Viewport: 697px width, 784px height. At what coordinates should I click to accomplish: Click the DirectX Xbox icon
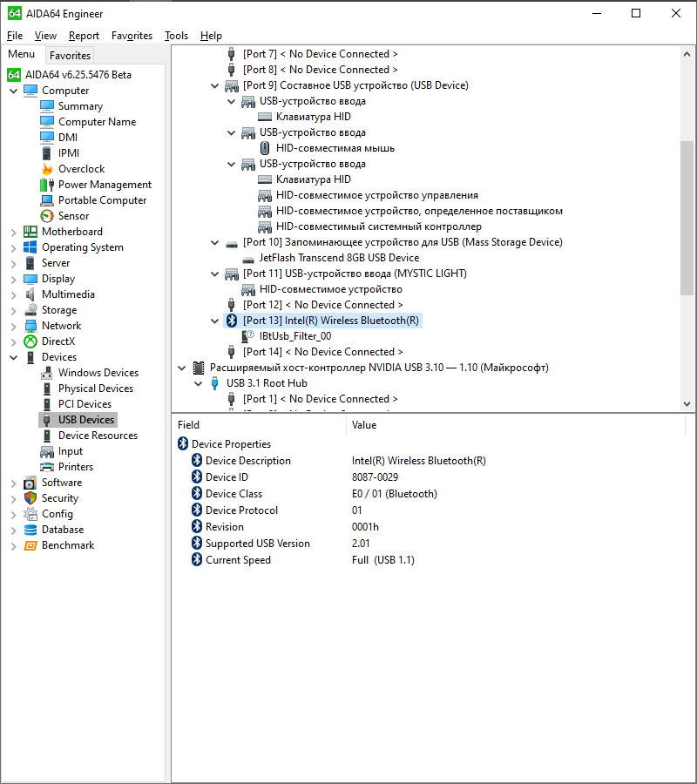[x=30, y=341]
